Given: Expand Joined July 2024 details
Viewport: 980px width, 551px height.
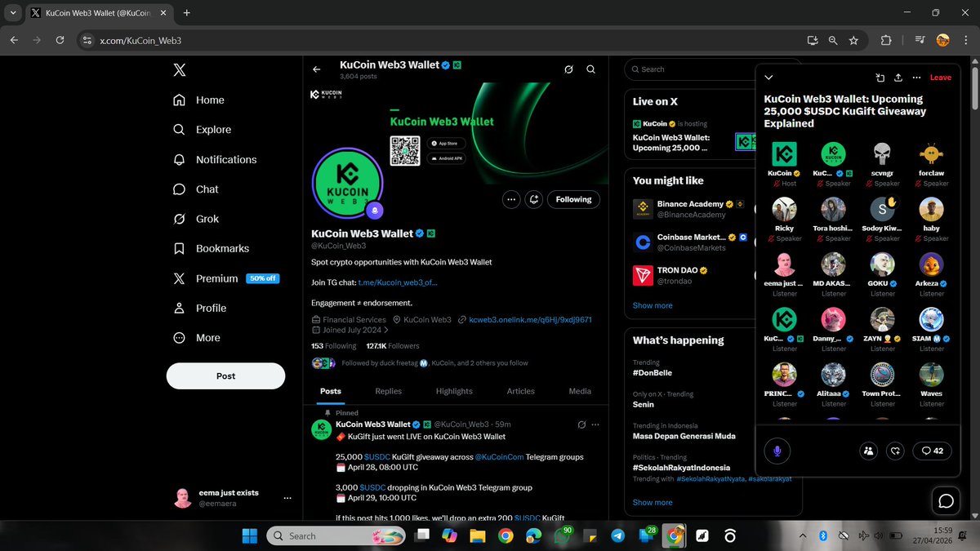Looking at the screenshot, I should 350,331.
